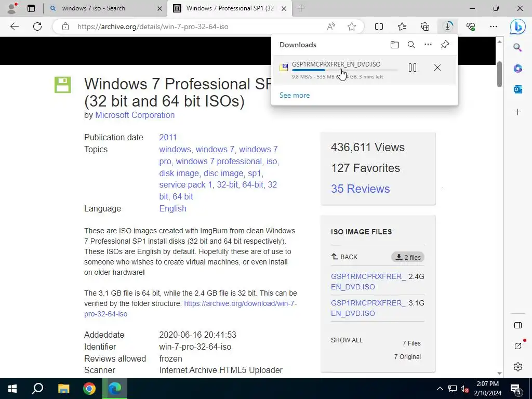Image resolution: width=532 pixels, height=399 pixels.
Task: Open the 2011 publication date link
Action: click(x=168, y=137)
